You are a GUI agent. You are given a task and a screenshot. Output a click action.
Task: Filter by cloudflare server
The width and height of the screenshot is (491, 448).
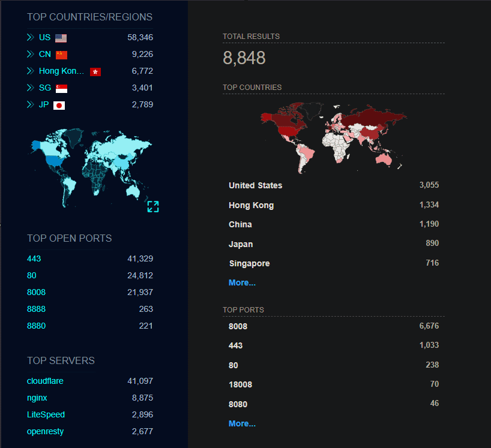[x=45, y=381]
